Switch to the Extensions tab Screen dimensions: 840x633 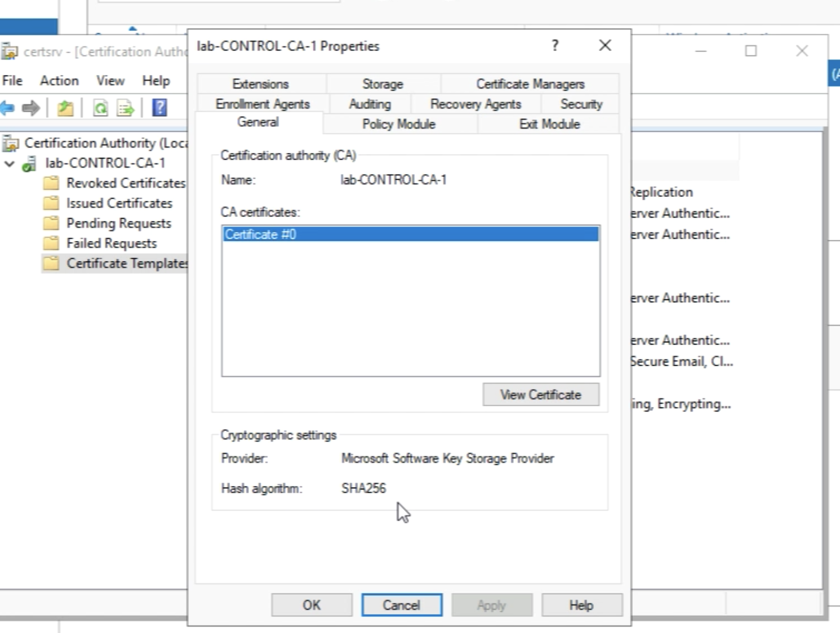[x=260, y=84]
